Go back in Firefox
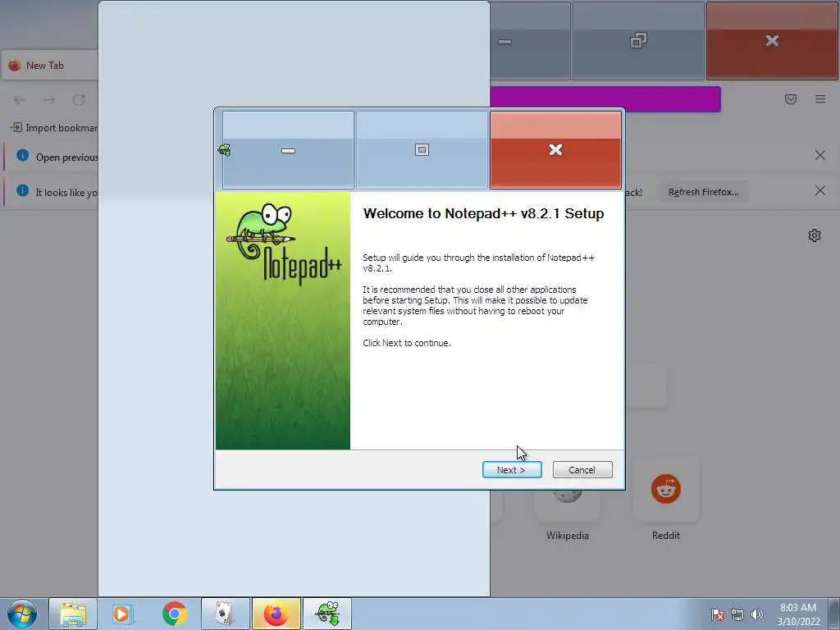The width and height of the screenshot is (840, 630). (20, 99)
